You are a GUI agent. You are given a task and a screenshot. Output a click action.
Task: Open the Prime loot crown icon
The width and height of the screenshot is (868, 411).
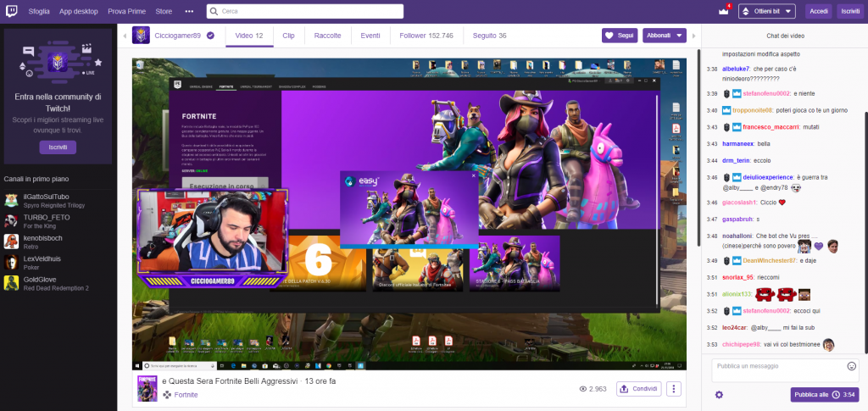(724, 12)
